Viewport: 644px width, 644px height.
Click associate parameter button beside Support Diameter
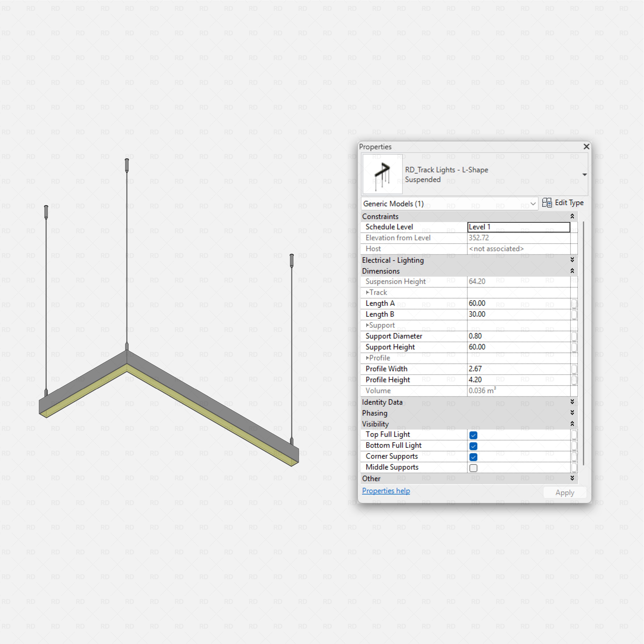pos(574,336)
